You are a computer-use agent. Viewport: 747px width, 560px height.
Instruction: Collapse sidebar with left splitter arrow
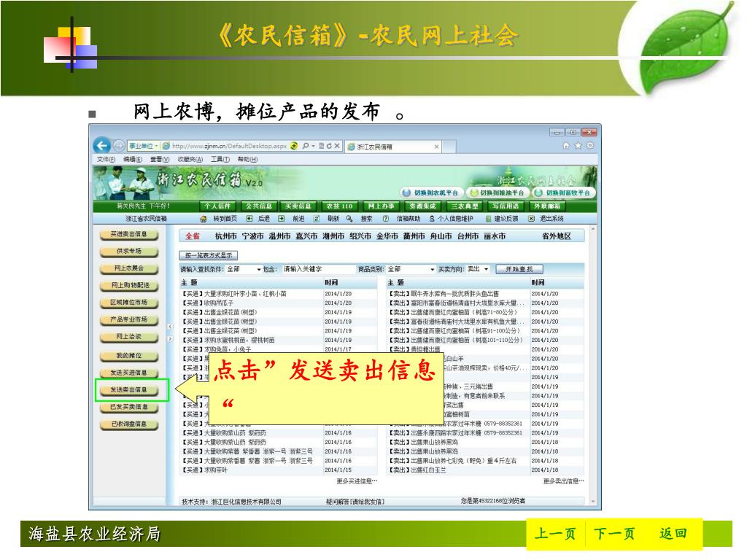tap(170, 327)
